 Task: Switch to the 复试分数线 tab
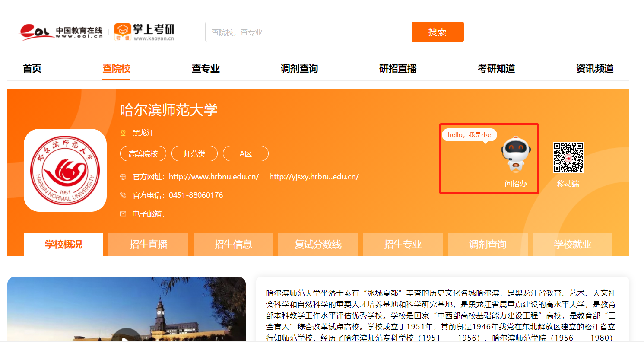[x=318, y=245]
